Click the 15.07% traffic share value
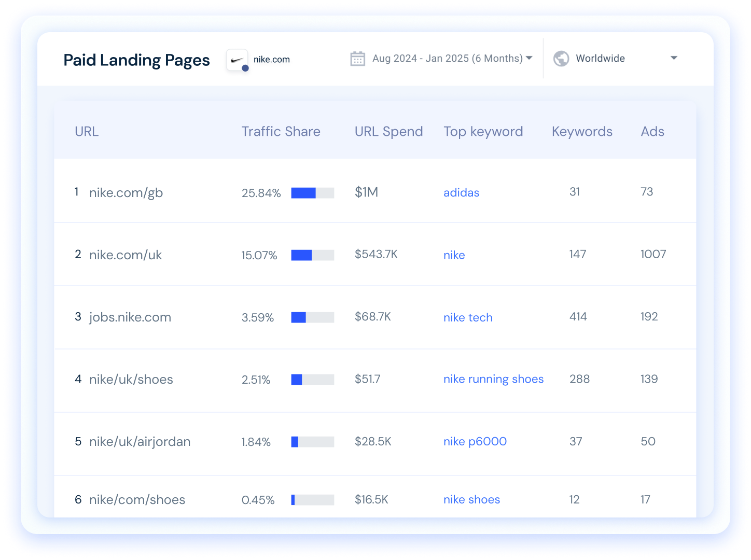 (x=259, y=256)
